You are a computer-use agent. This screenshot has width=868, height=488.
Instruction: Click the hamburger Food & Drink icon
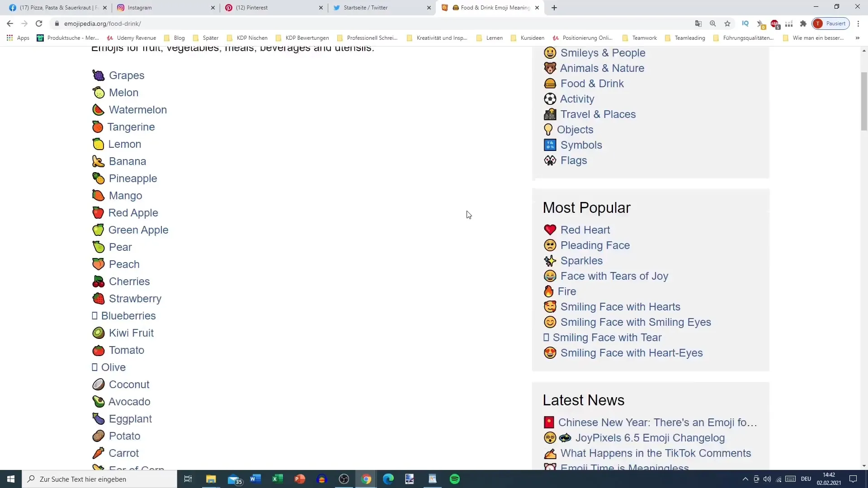(x=550, y=84)
